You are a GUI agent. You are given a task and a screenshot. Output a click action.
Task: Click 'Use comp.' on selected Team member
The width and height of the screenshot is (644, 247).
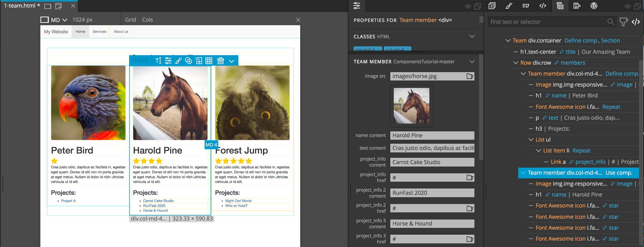pyautogui.click(x=619, y=173)
